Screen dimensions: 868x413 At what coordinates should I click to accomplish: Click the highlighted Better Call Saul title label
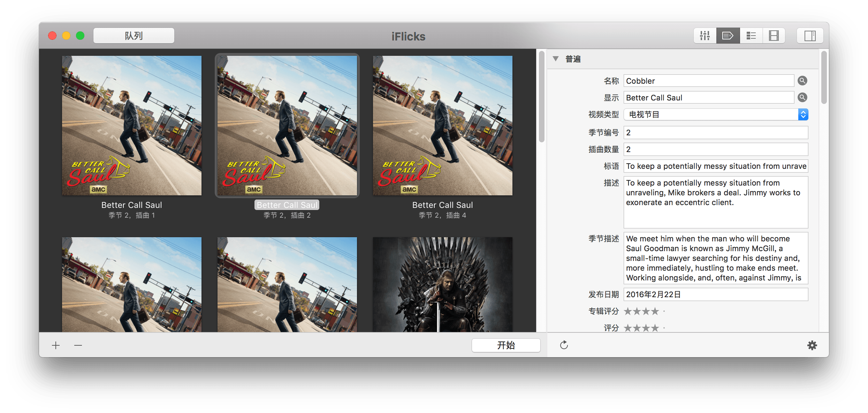(x=287, y=205)
